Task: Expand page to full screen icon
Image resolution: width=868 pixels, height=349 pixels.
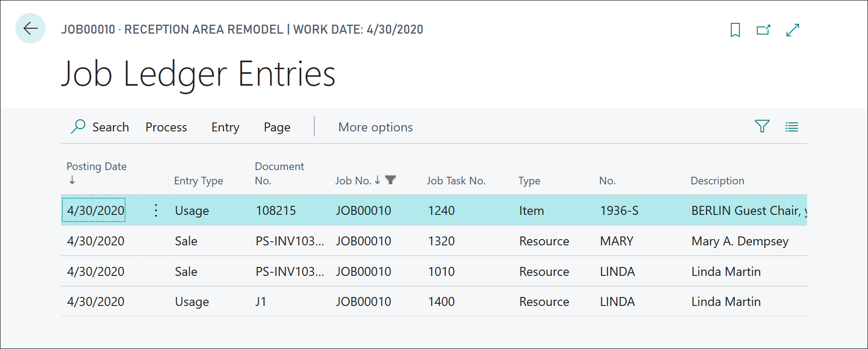Action: pos(793,30)
